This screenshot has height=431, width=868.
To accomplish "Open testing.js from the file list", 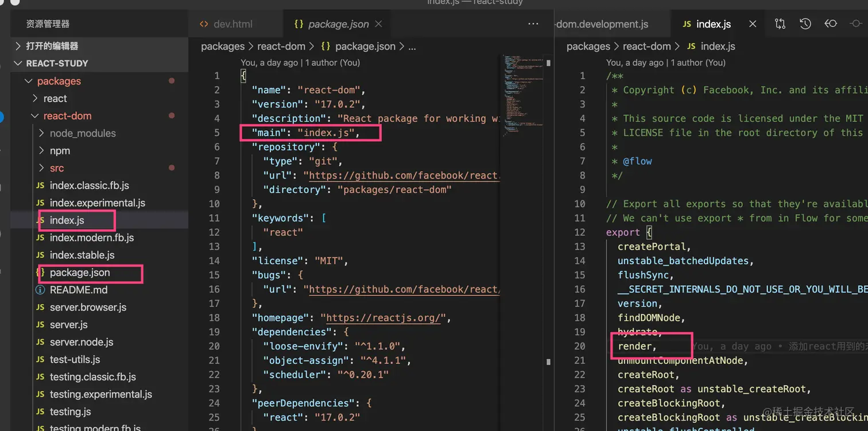I will (71, 411).
